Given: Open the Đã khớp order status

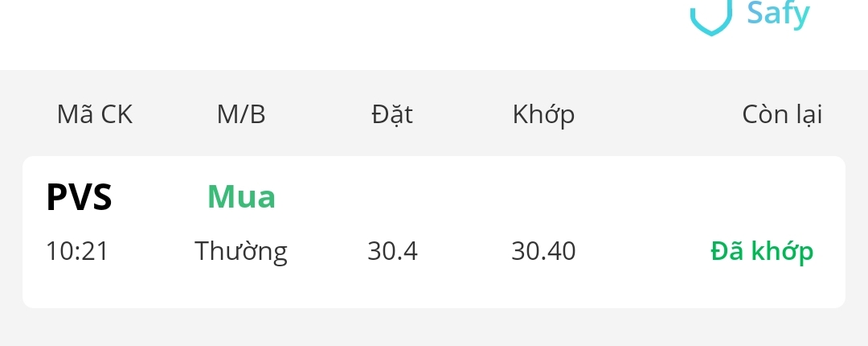Looking at the screenshot, I should click(x=762, y=252).
